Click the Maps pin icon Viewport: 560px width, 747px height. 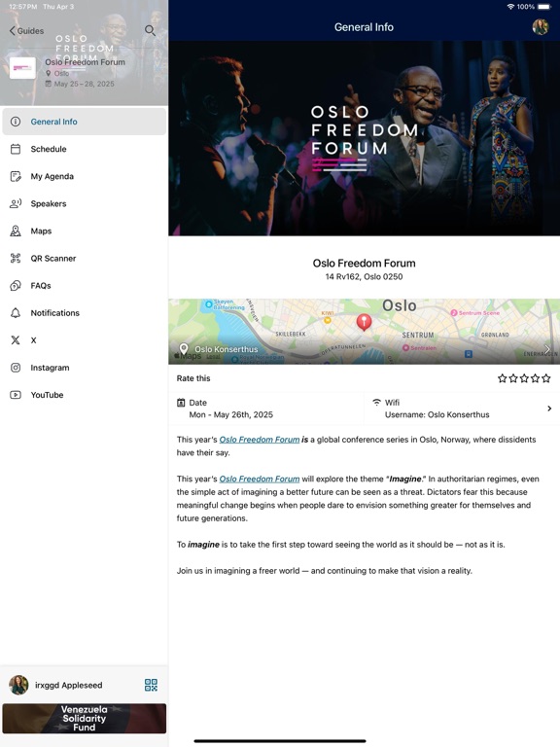(x=16, y=231)
